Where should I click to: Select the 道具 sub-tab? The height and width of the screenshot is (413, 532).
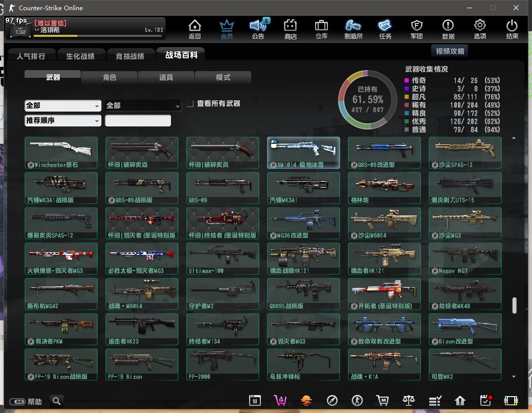pyautogui.click(x=166, y=77)
